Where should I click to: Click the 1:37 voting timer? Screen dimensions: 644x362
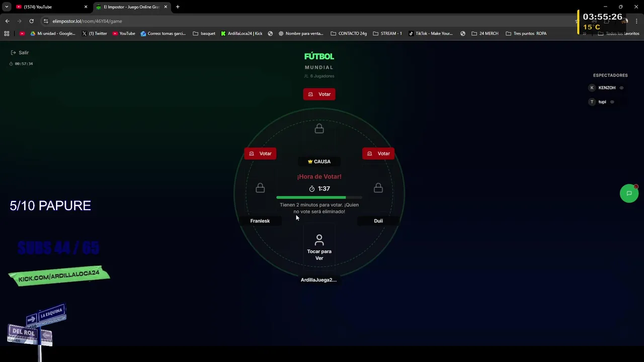point(324,189)
